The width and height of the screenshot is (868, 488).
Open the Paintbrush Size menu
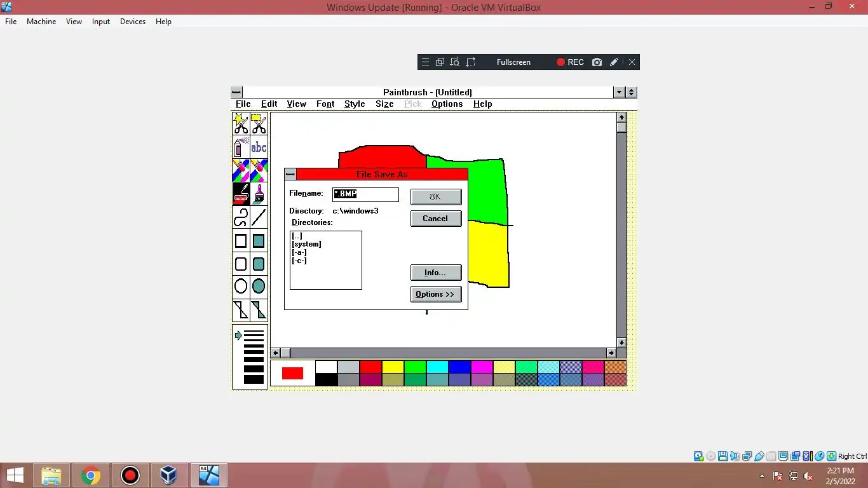click(384, 104)
